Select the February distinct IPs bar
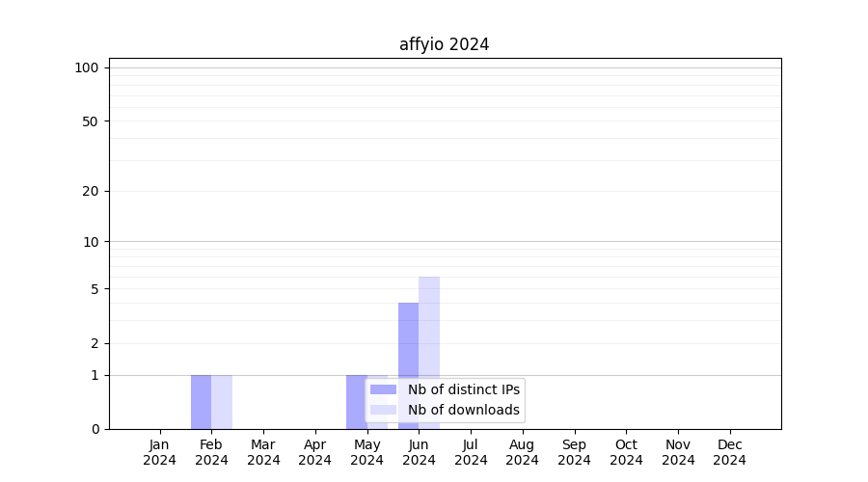Image resolution: width=868 pixels, height=482 pixels. [201, 401]
